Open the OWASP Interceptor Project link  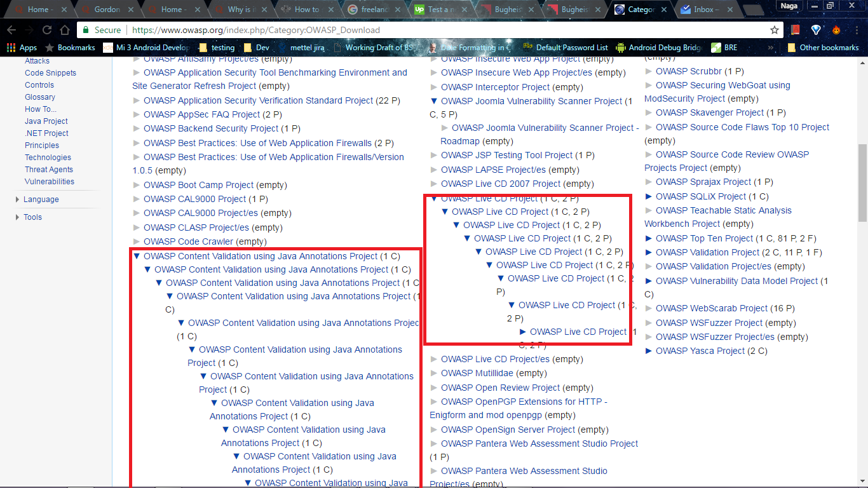496,87
